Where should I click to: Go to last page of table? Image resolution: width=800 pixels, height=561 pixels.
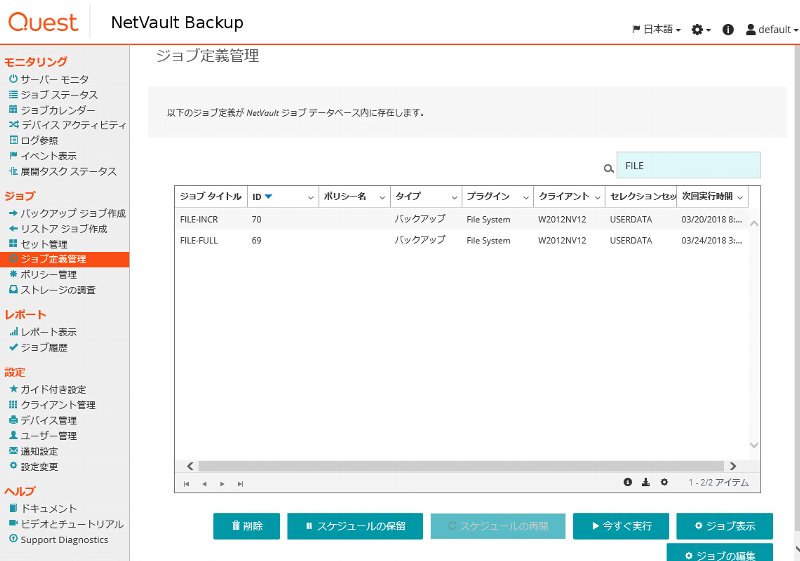pyautogui.click(x=240, y=483)
